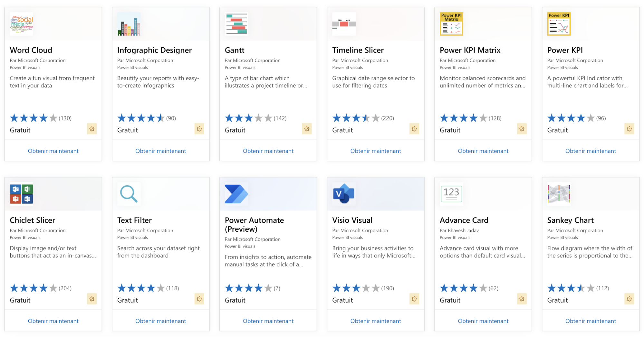
Task: Click certification badge on Infographic Designer card
Action: point(199,129)
